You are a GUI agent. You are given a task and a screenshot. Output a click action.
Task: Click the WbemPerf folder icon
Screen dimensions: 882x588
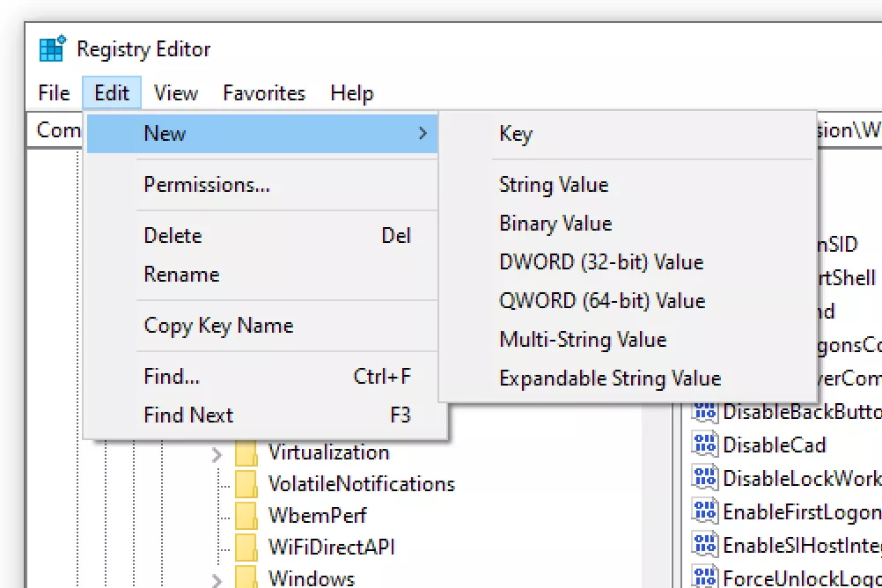pos(246,516)
